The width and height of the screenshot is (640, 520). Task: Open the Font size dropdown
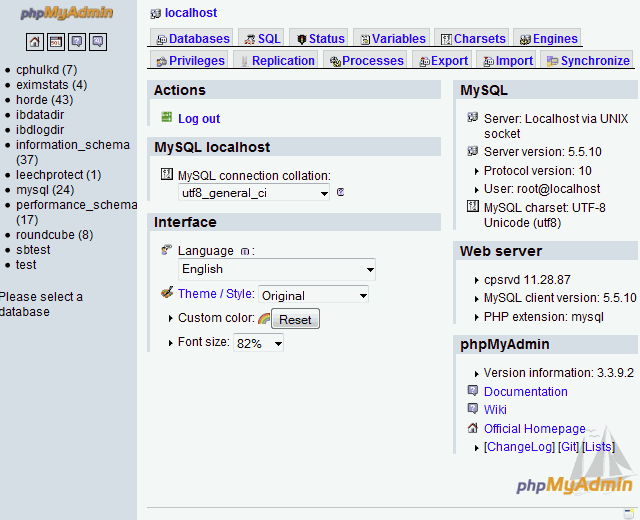click(x=258, y=343)
